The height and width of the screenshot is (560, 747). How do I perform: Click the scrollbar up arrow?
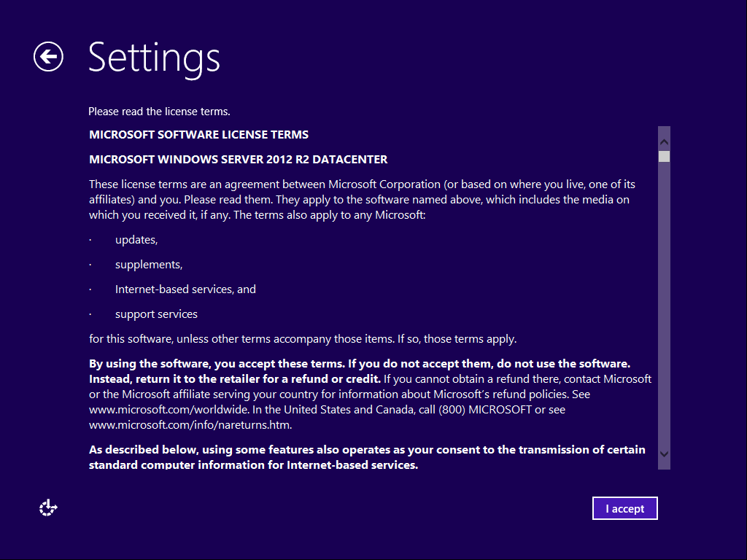pos(663,139)
